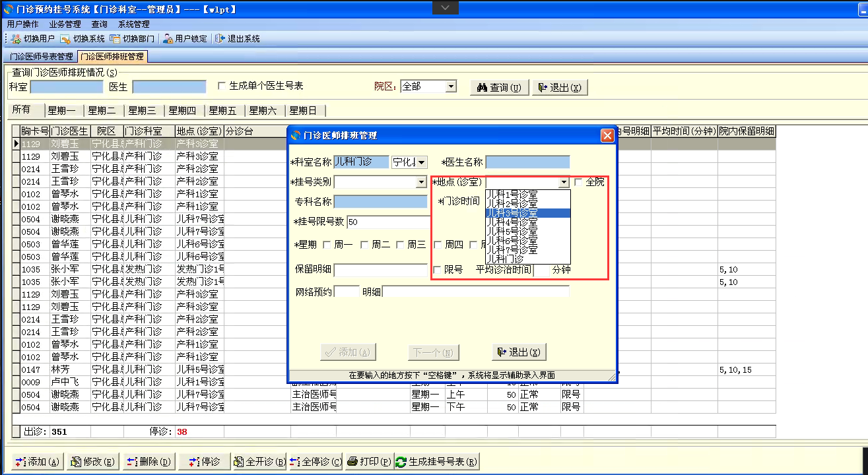
Task: Click the 切换用户 toolbar icon
Action: [x=16, y=39]
